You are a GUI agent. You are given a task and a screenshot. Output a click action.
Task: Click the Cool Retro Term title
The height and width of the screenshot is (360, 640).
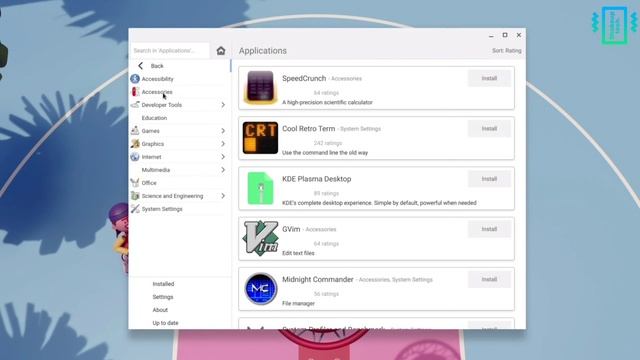pyautogui.click(x=309, y=129)
